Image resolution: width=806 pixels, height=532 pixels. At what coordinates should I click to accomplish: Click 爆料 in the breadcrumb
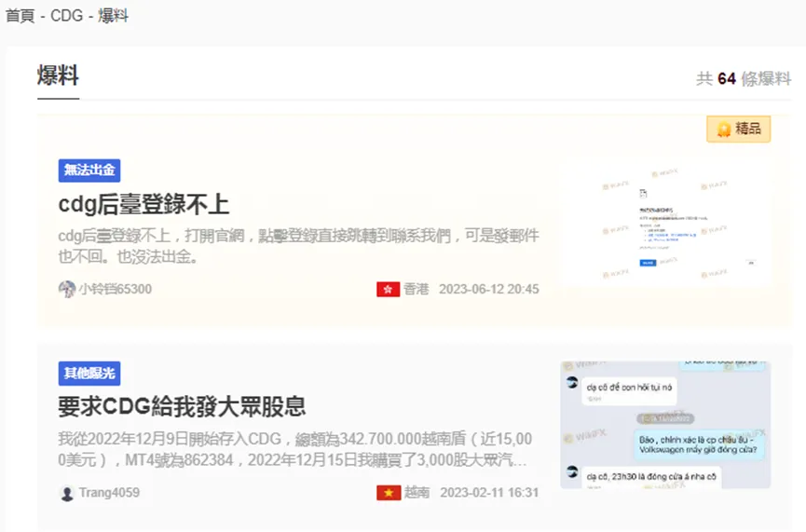[x=113, y=16]
